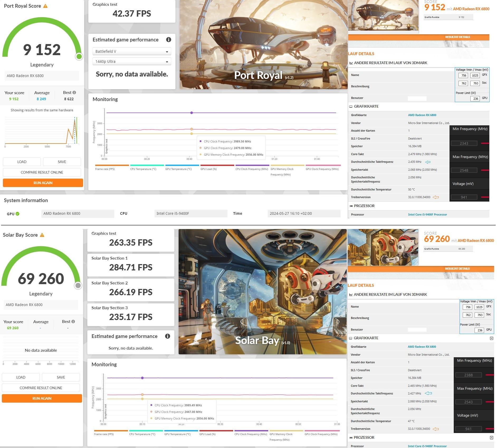Screen dimensions: 497x448
Task: Open the 1440p Ultra resolution dropdown
Action: click(132, 61)
